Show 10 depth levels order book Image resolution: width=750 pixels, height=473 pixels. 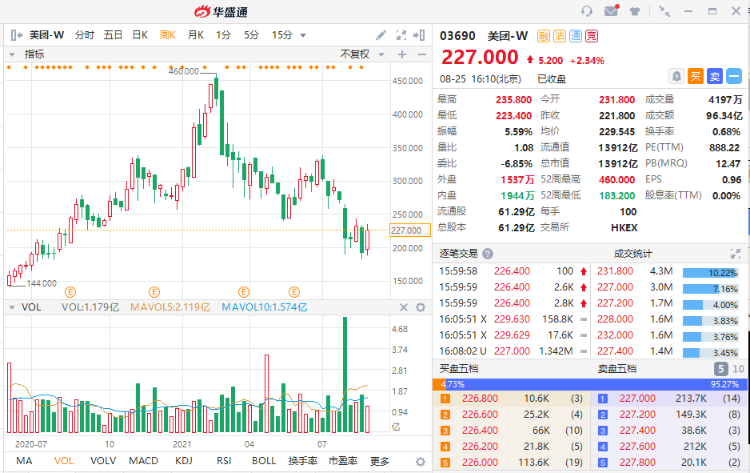point(738,369)
